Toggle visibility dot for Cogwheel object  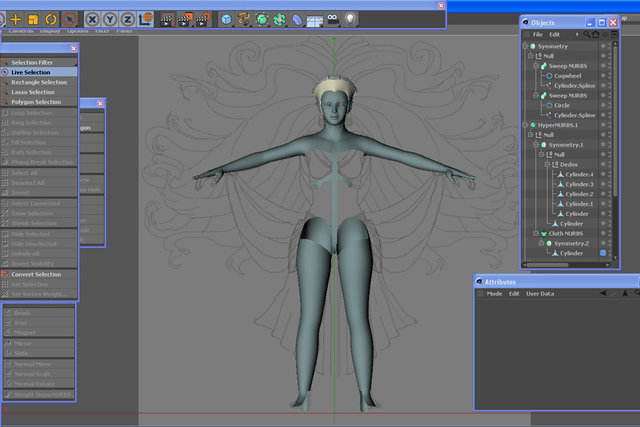click(x=603, y=76)
